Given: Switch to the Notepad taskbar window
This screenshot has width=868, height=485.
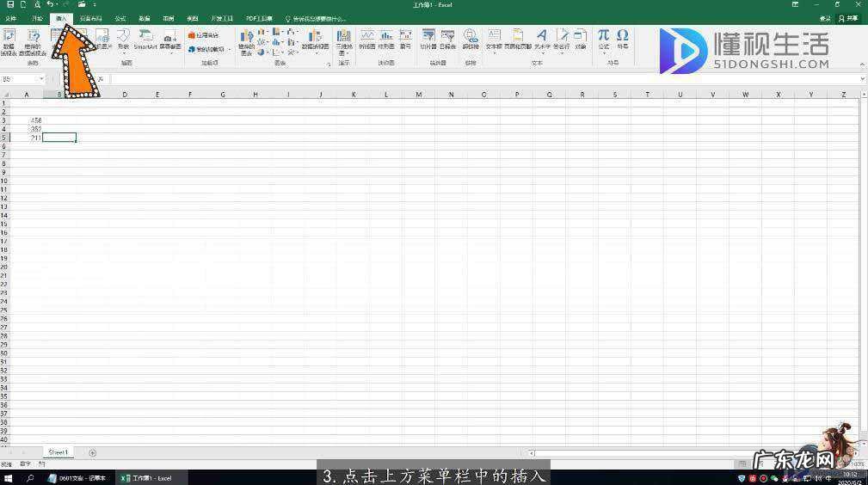Looking at the screenshot, I should point(77,478).
